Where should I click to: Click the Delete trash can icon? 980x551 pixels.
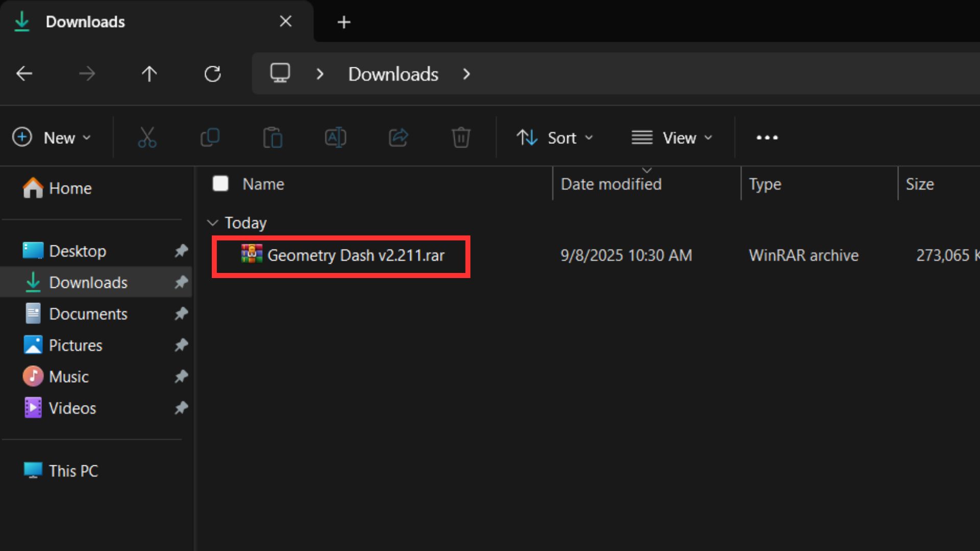pos(461,137)
